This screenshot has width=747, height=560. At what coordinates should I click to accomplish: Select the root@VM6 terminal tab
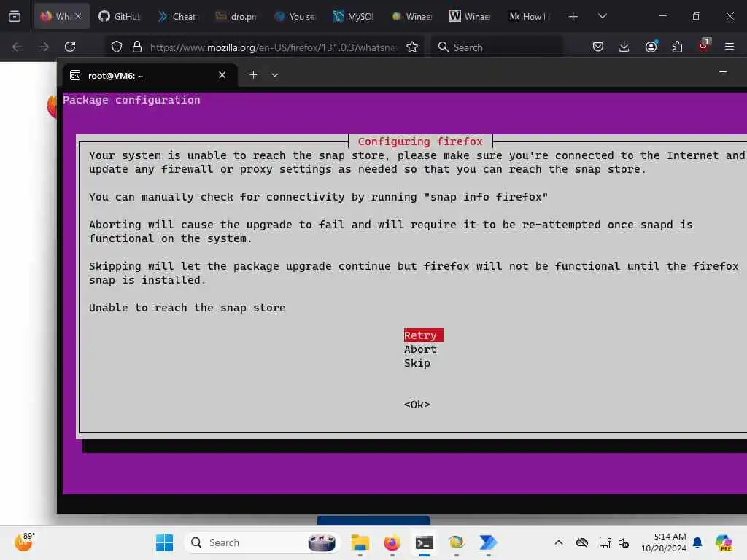coord(150,75)
